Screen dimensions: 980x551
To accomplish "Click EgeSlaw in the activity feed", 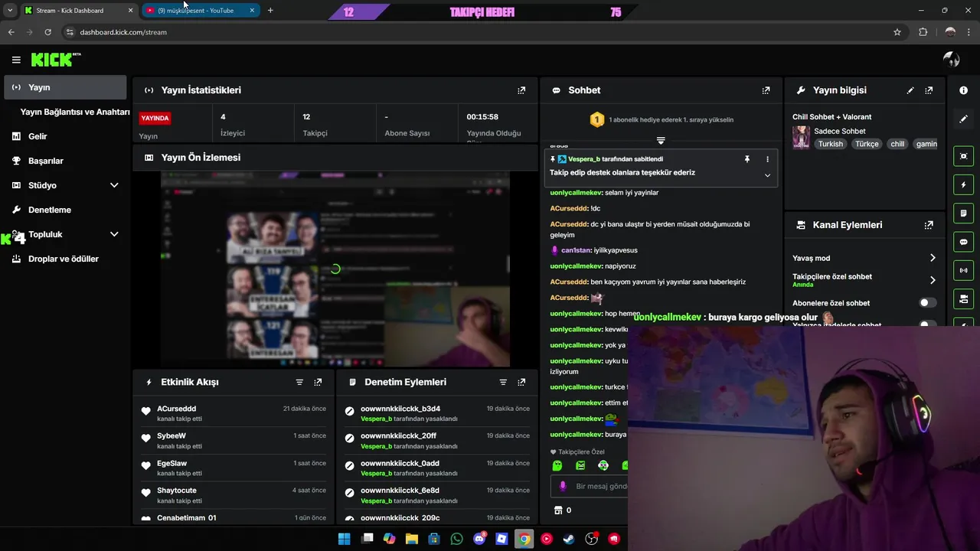I will [x=171, y=463].
